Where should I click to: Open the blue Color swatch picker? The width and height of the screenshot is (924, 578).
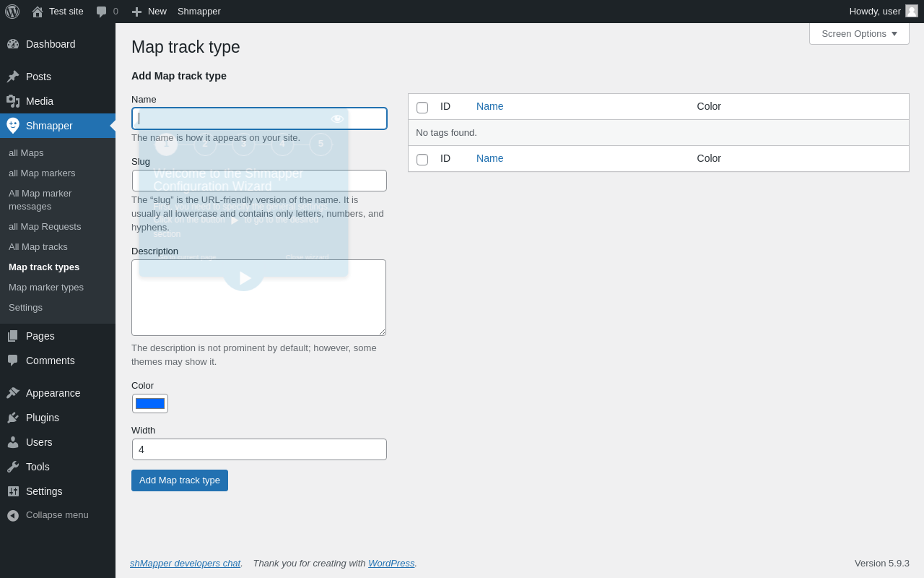[150, 403]
